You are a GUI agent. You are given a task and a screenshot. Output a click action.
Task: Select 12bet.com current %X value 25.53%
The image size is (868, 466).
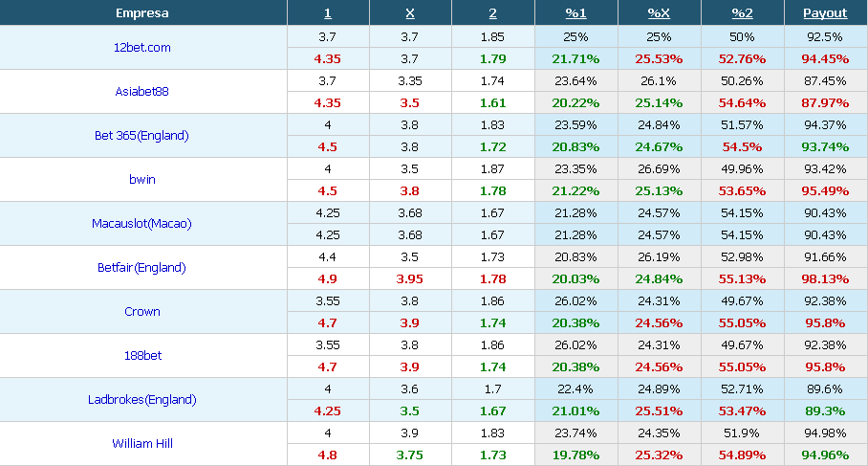pos(659,58)
